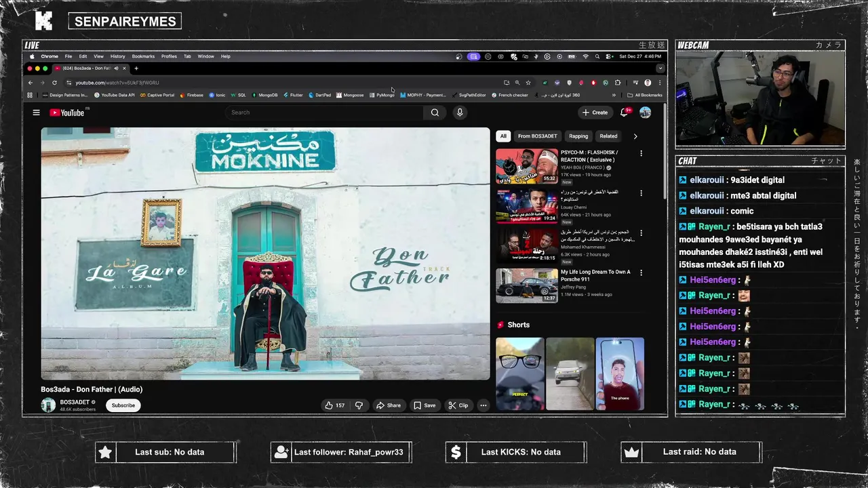Show more filter chips with right chevron

(x=635, y=136)
